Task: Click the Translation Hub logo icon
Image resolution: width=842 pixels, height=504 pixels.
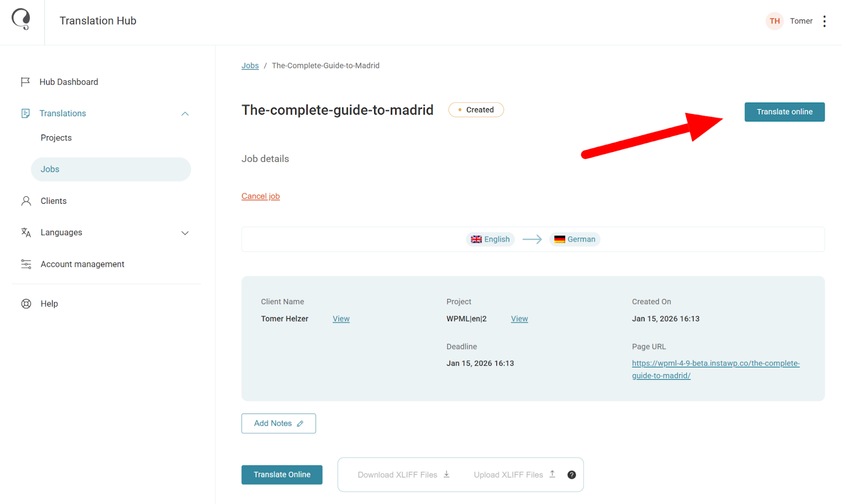Action: [x=21, y=19]
